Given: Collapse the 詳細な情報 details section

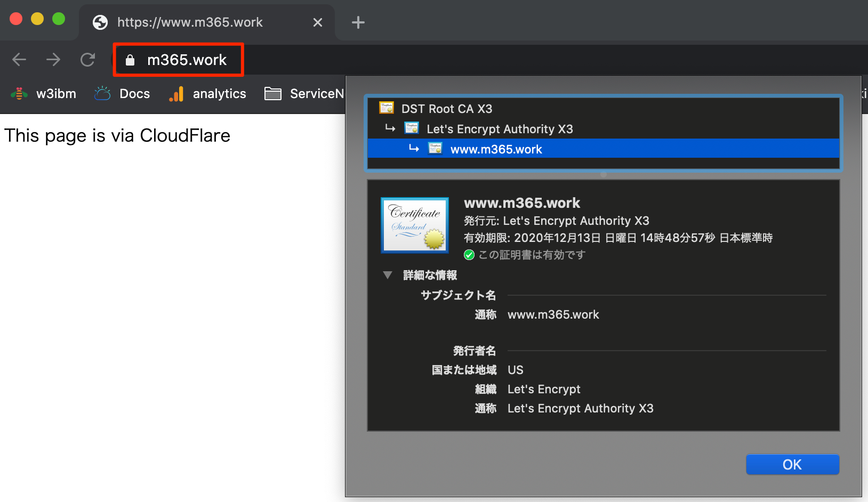Looking at the screenshot, I should pos(388,275).
